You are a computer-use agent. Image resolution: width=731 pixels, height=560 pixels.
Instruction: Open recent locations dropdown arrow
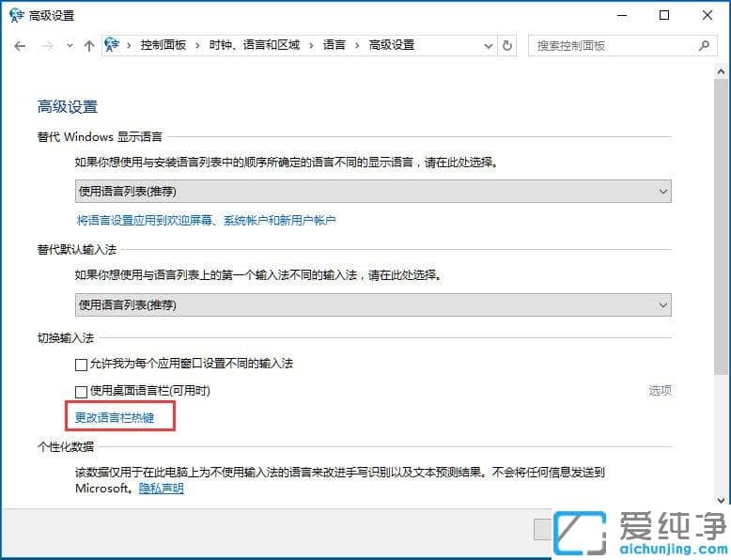point(68,46)
